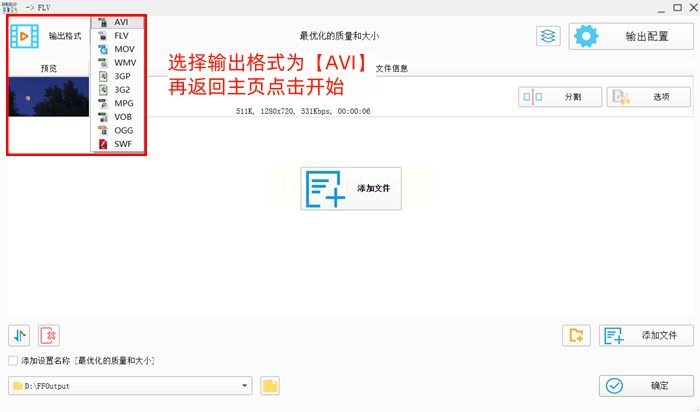Viewport: 700px width, 412px height.
Task: Click the video preview thumbnail
Action: click(49, 97)
